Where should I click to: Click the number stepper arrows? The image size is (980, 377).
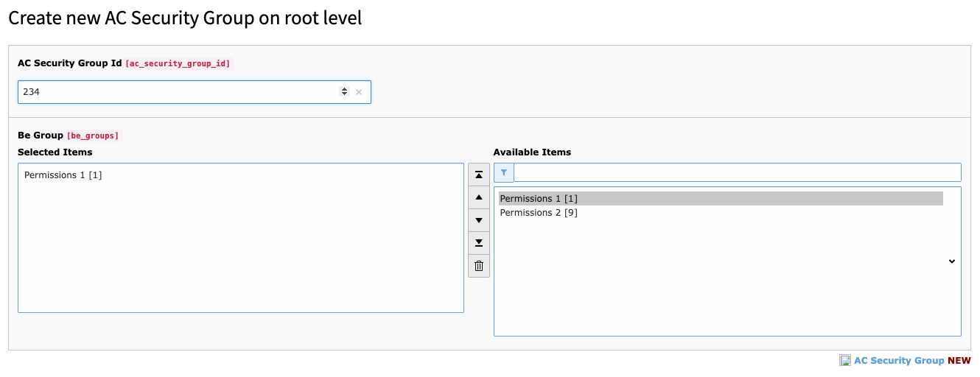(x=344, y=92)
